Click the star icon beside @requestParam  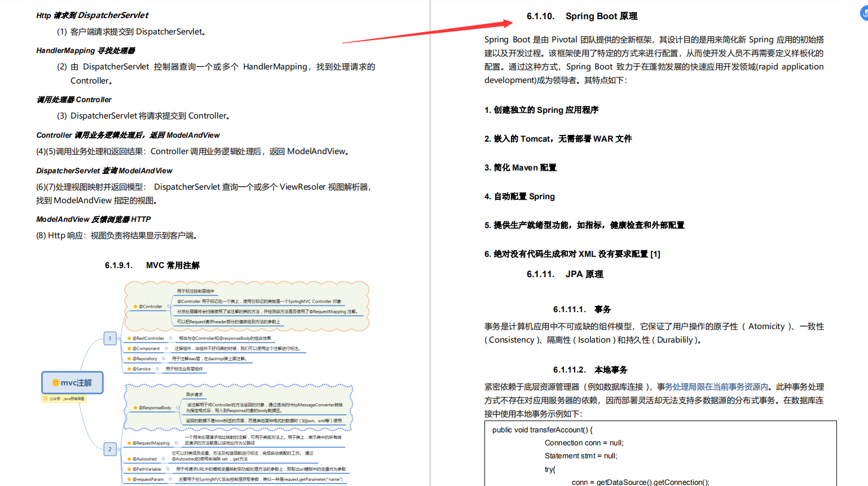(129, 479)
